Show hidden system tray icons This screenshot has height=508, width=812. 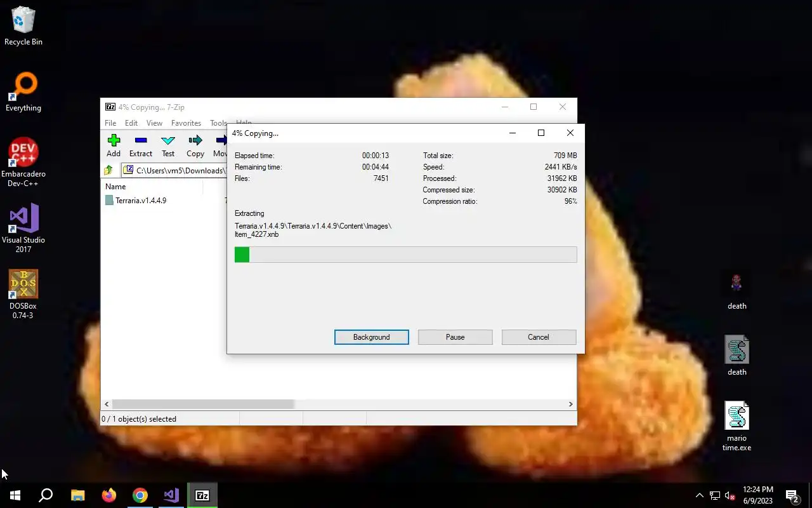(699, 495)
